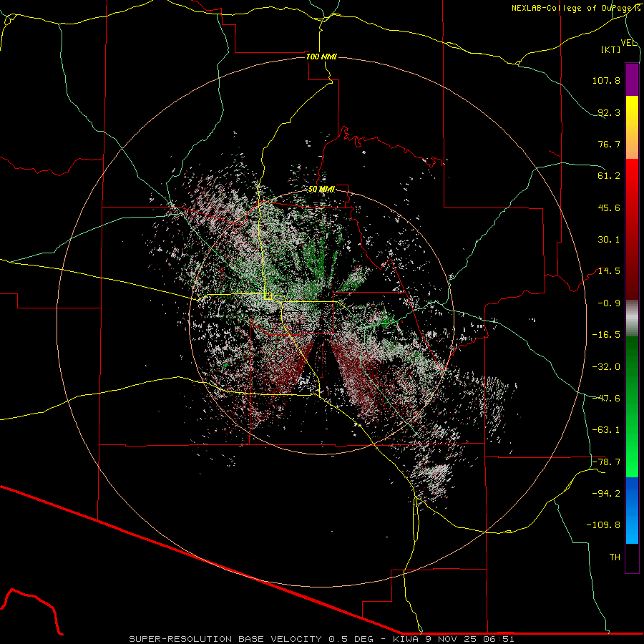The width and height of the screenshot is (644, 644).
Task: Click the [KT] units label
Action: pyautogui.click(x=611, y=49)
